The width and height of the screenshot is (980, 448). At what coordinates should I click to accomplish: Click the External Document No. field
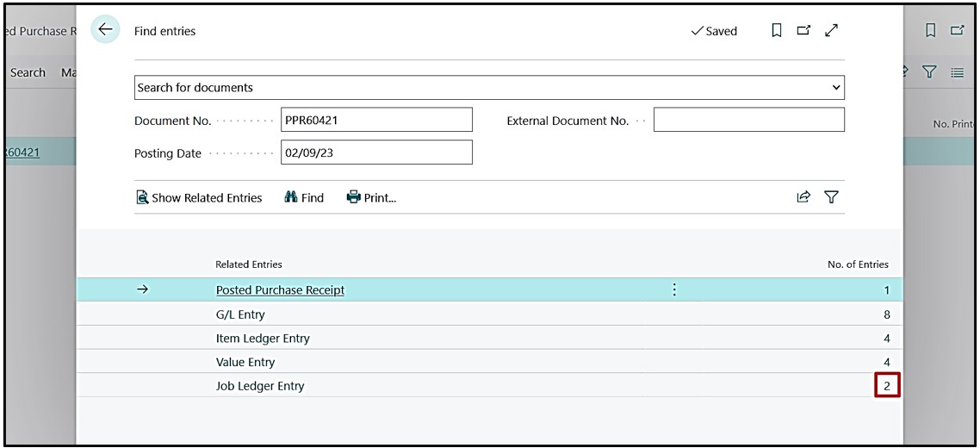pyautogui.click(x=748, y=121)
